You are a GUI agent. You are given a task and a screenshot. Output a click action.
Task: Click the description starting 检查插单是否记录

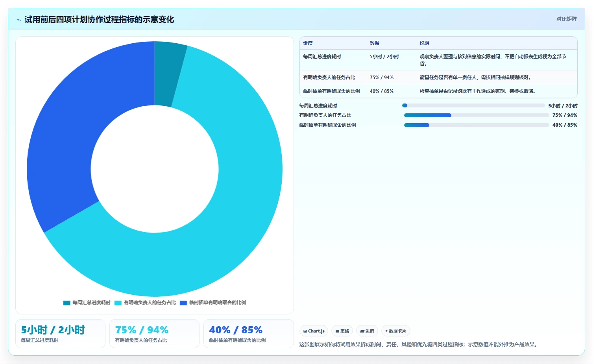[478, 91]
